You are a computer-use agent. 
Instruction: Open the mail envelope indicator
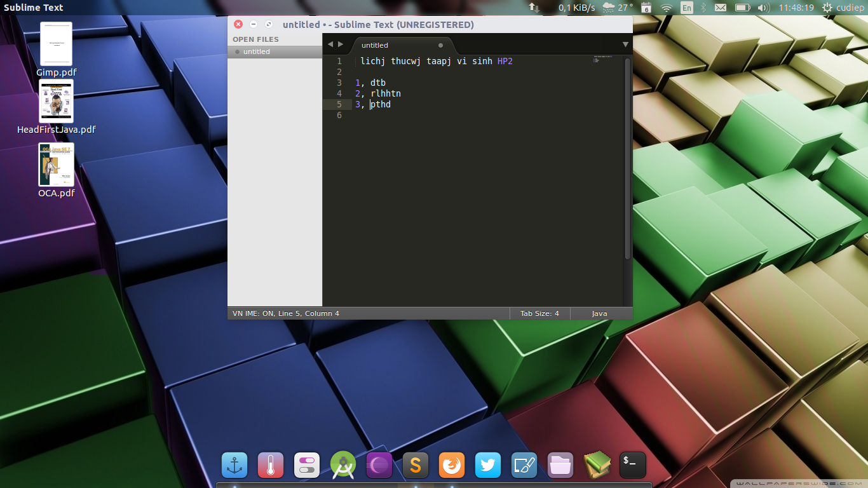(721, 8)
